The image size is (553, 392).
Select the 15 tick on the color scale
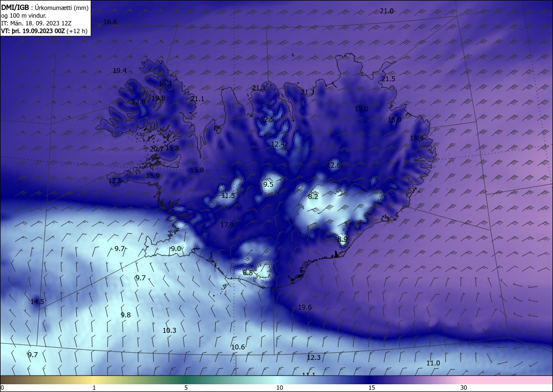(x=372, y=388)
